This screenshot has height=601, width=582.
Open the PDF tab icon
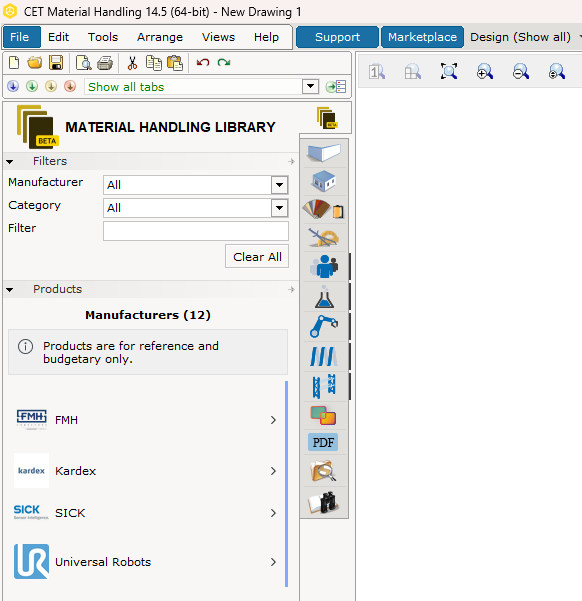point(323,442)
